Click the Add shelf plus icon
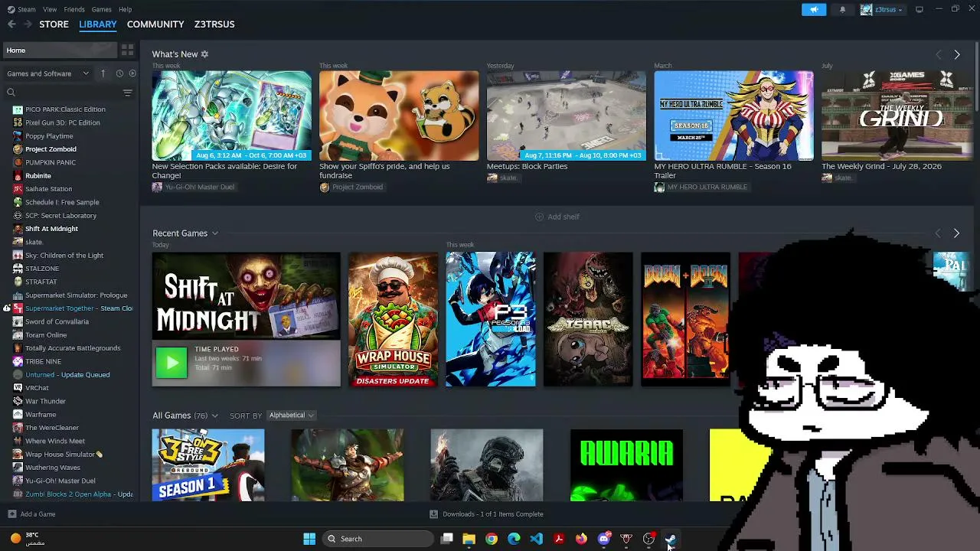The image size is (980, 551). point(539,217)
